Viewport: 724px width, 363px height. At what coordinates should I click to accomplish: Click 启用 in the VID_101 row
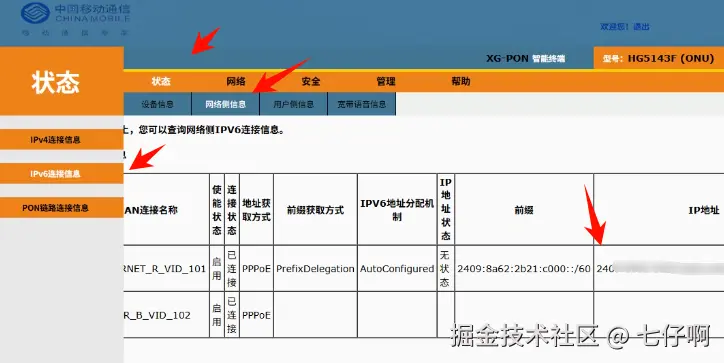tap(217, 269)
